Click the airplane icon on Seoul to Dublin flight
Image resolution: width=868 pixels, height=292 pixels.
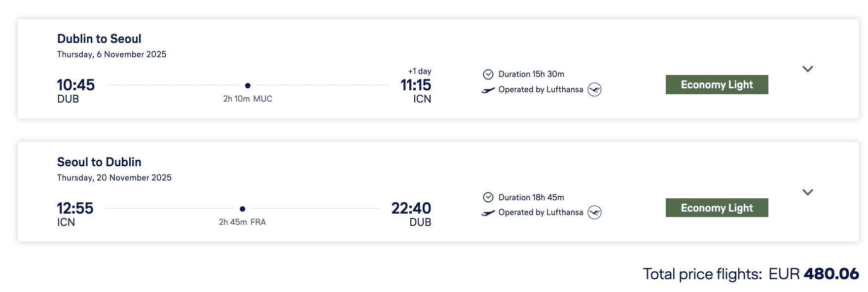pyautogui.click(x=488, y=213)
